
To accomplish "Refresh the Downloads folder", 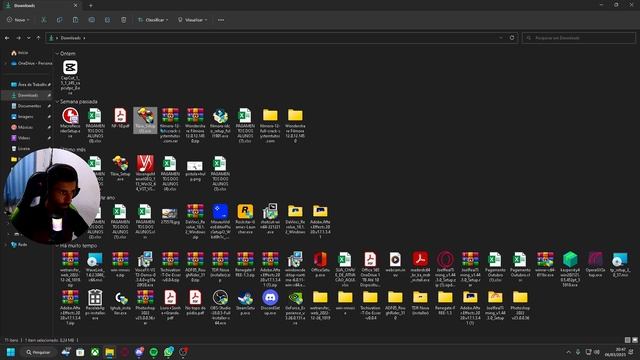I will 512,38.
